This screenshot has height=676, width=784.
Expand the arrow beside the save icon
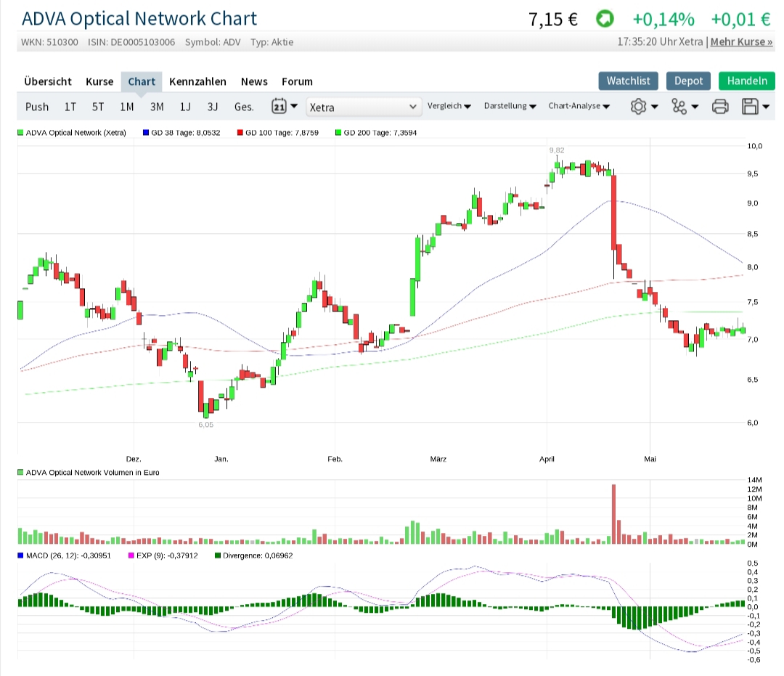pos(766,107)
